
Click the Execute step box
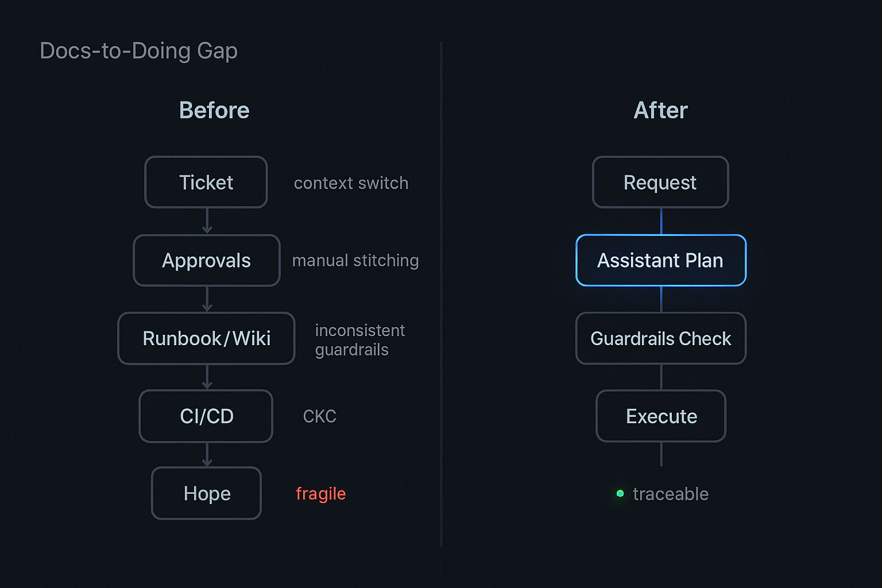(x=661, y=416)
